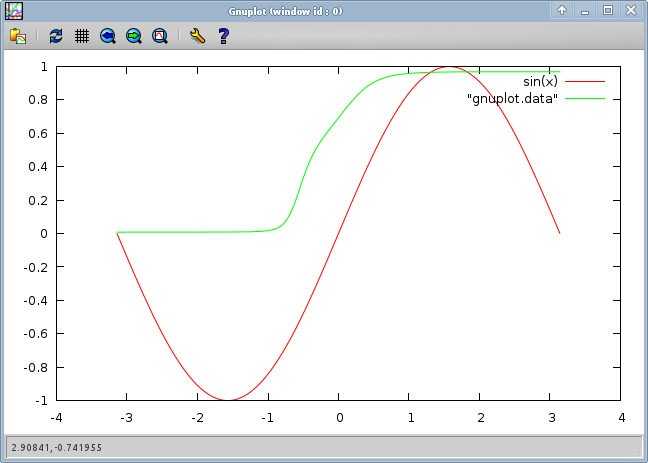Toggle visibility of the sin(x) legend entry
Image resolution: width=648 pixels, height=463 pixels.
click(x=540, y=81)
